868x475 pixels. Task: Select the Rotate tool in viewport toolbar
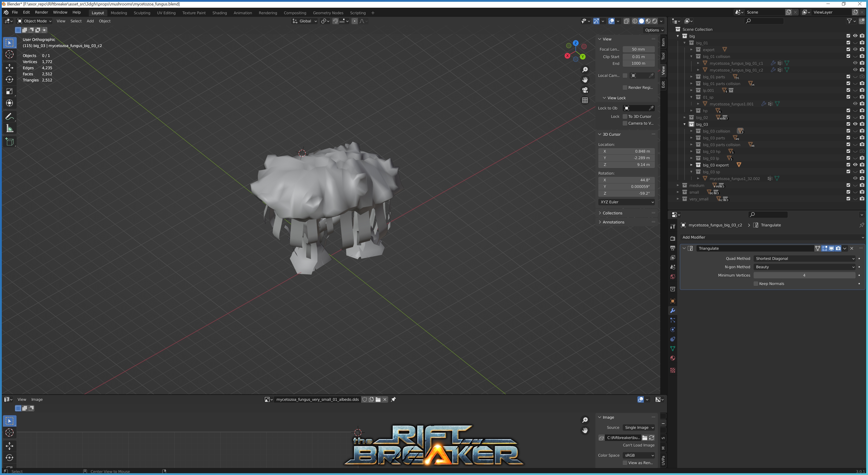pos(9,79)
